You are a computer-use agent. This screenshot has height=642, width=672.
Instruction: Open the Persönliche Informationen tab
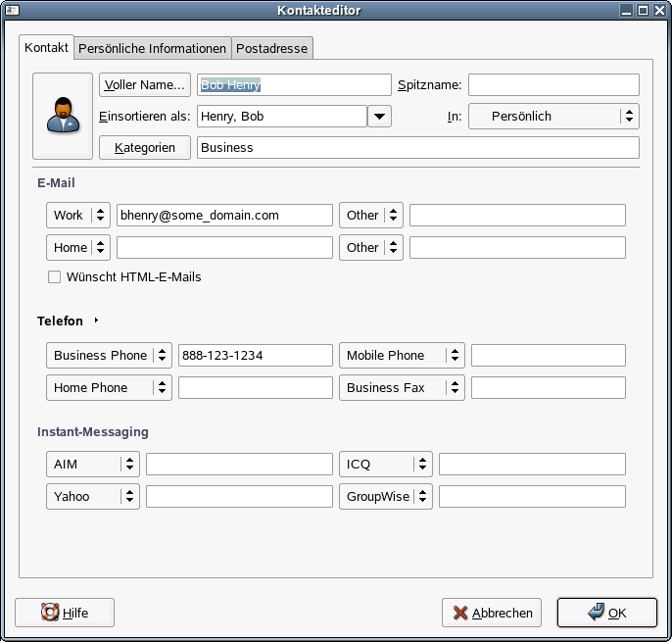tap(152, 48)
